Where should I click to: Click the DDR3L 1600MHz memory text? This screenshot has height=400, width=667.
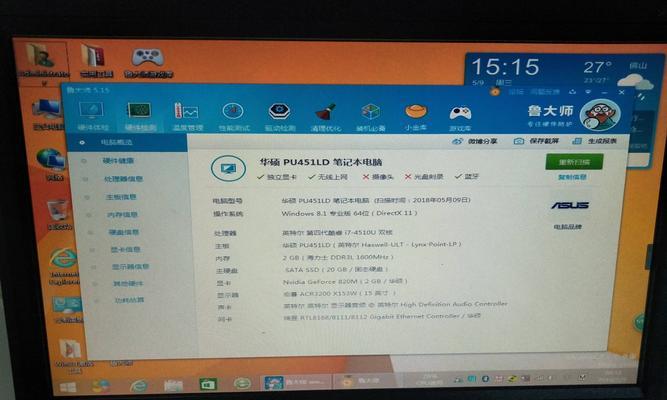[338, 257]
